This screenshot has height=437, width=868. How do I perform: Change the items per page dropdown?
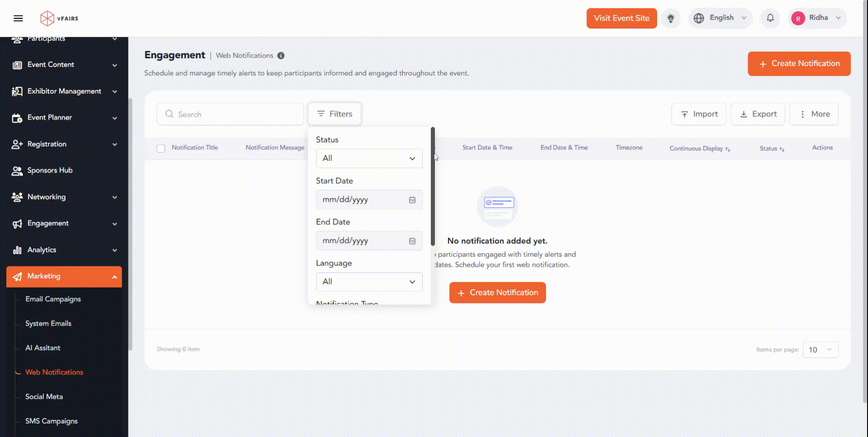click(820, 350)
